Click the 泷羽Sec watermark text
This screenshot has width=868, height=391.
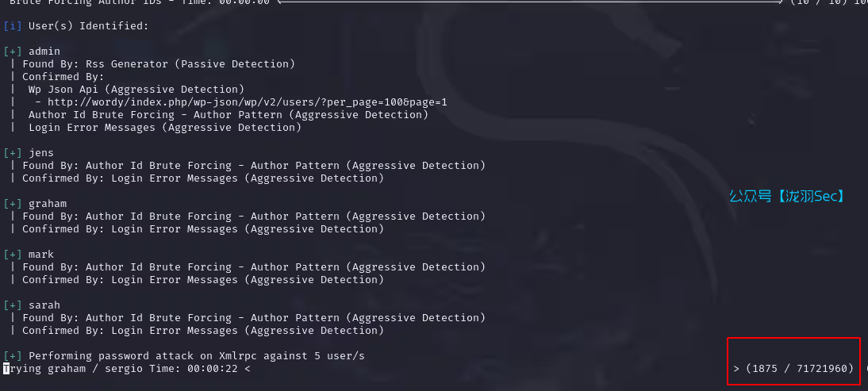click(x=787, y=196)
